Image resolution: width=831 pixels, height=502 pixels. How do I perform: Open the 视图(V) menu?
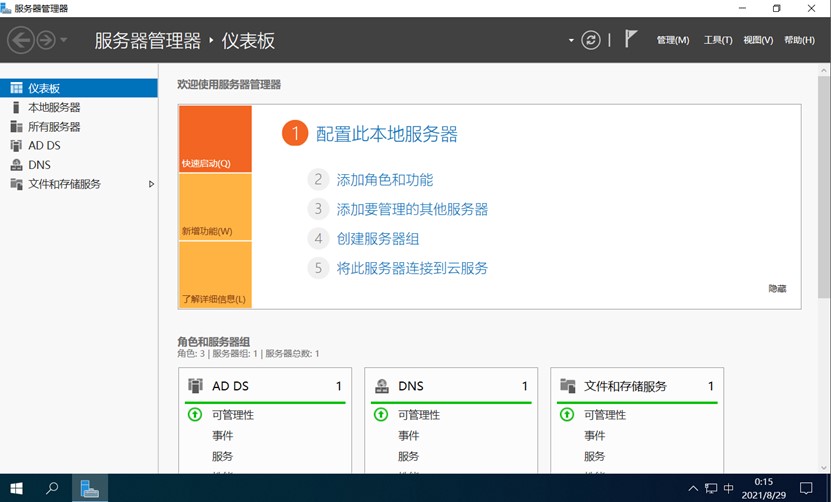758,40
